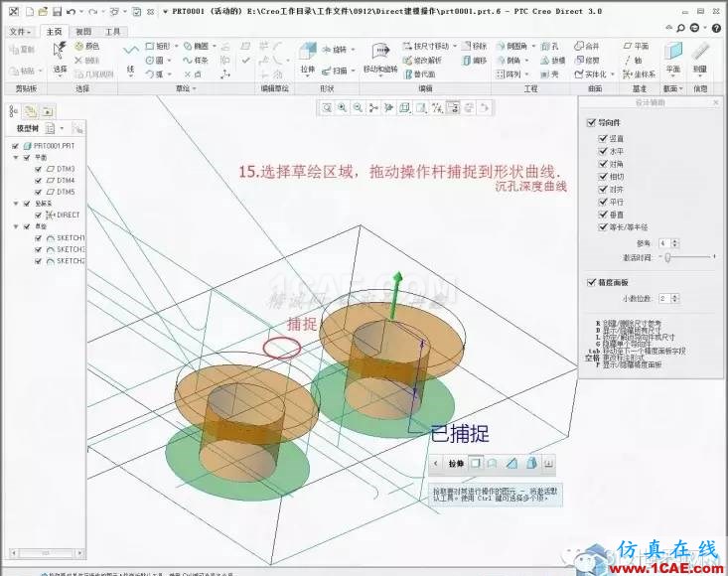Select the 线 (Line) sketch tool

(130, 60)
